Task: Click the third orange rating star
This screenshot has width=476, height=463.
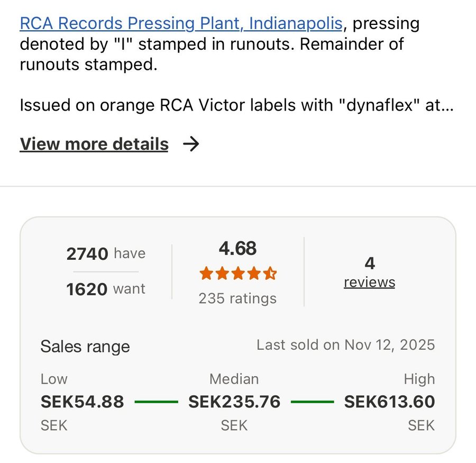Action: (x=238, y=274)
